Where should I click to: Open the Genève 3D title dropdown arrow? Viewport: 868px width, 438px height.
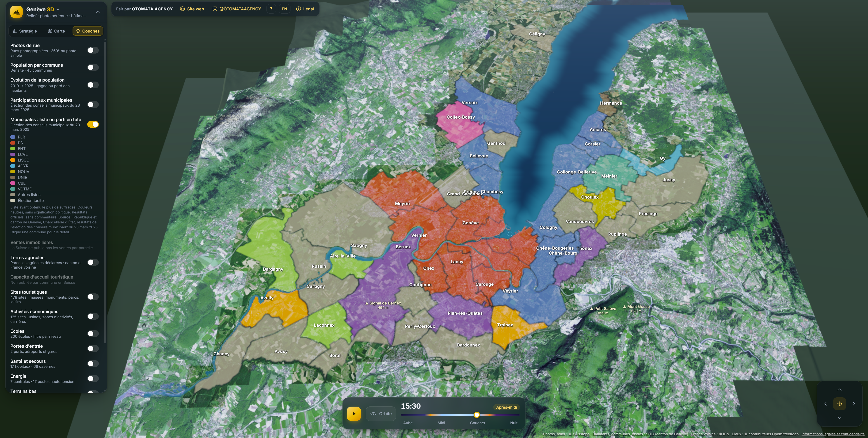58,9
